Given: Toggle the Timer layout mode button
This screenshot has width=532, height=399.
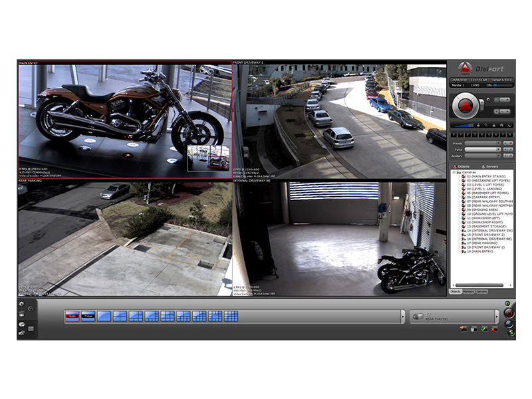Looking at the screenshot, I should (x=88, y=316).
